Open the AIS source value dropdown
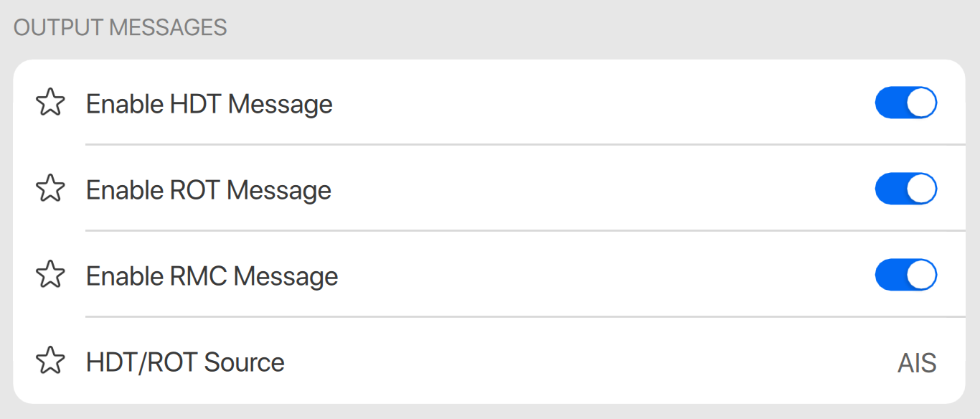The image size is (980, 419). (916, 363)
